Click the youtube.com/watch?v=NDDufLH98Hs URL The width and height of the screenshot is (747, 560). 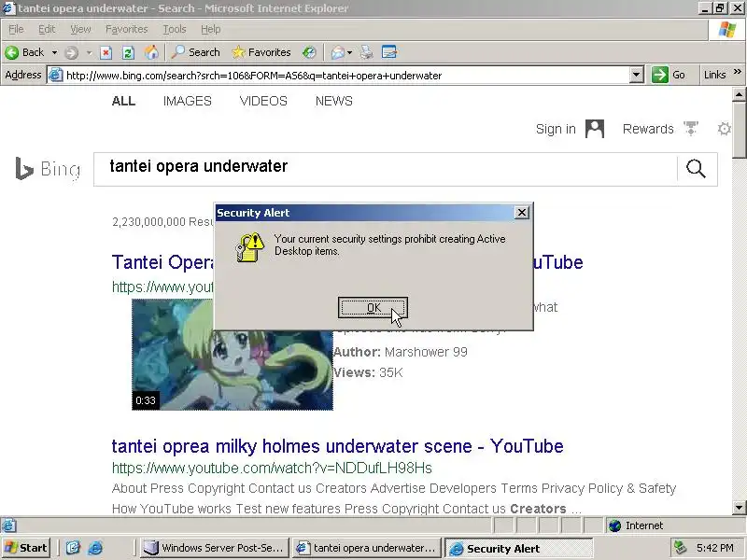click(x=272, y=469)
